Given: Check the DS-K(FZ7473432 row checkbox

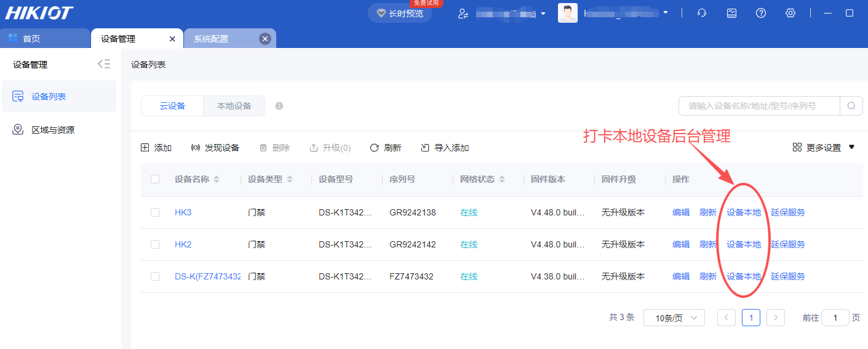Looking at the screenshot, I should [x=155, y=276].
